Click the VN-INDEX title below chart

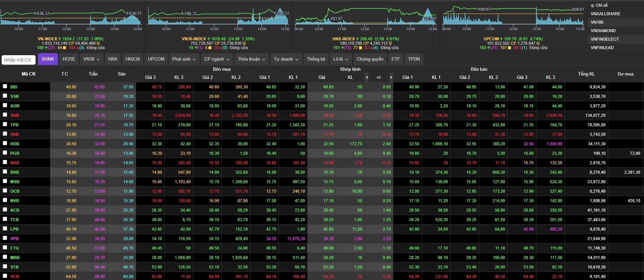(47, 39)
